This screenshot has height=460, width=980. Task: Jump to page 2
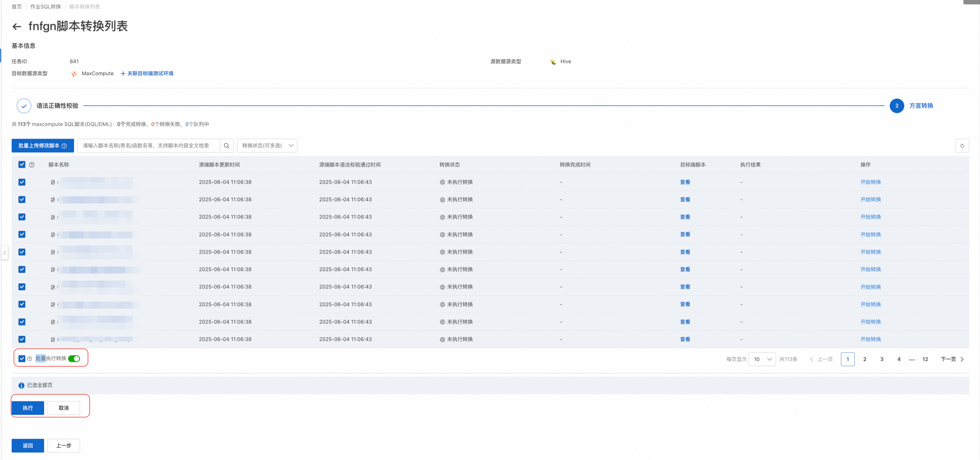(865, 359)
